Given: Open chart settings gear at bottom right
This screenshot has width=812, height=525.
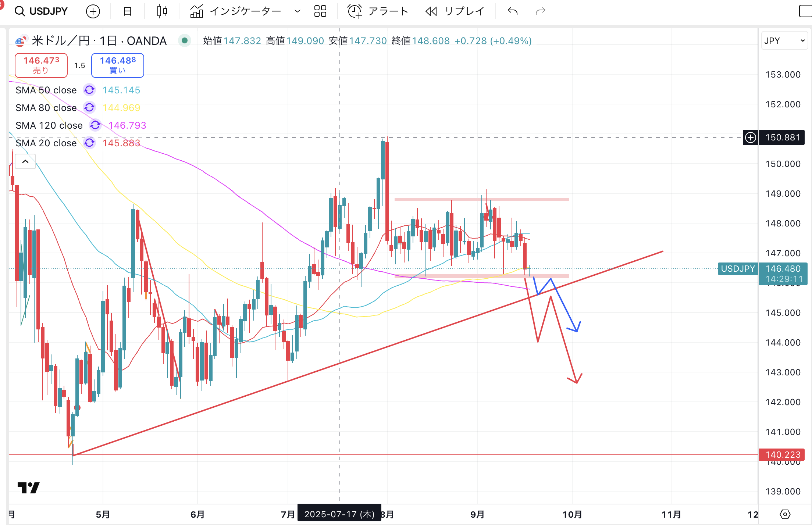Looking at the screenshot, I should 785,514.
